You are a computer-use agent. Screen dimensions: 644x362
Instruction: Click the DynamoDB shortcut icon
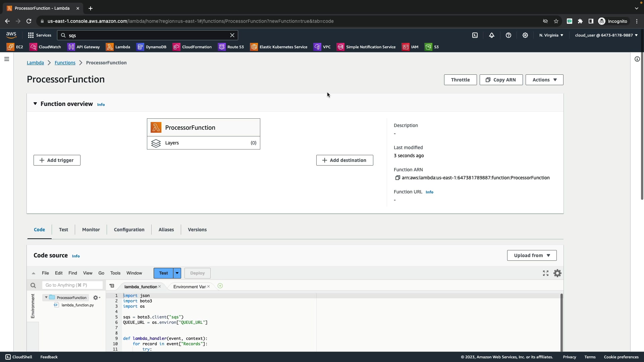coord(141,47)
